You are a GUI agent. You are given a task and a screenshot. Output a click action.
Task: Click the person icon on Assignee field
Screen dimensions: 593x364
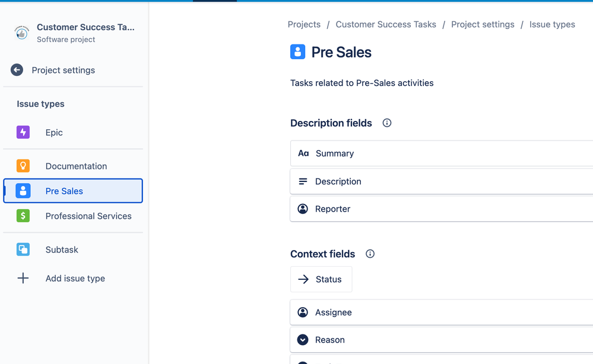coord(303,312)
